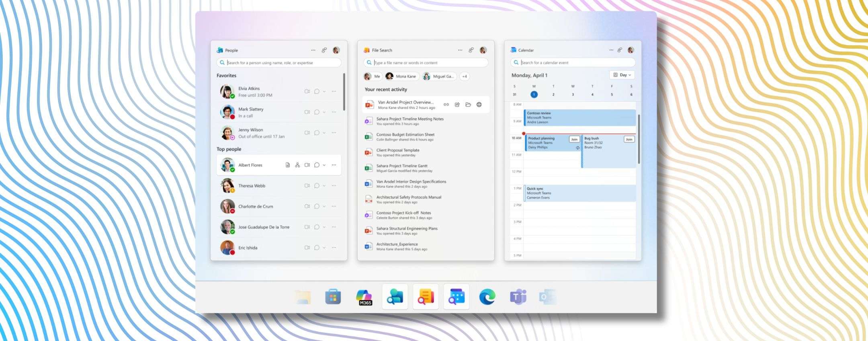
Task: Select Wednesday 3 in week strip
Action: pyautogui.click(x=573, y=94)
